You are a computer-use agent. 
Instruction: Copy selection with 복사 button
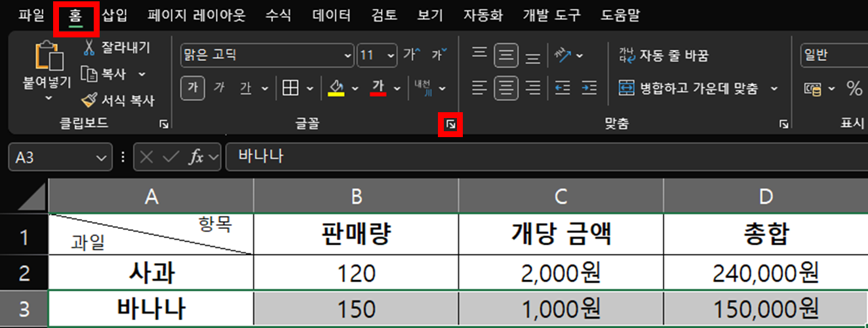click(x=104, y=74)
